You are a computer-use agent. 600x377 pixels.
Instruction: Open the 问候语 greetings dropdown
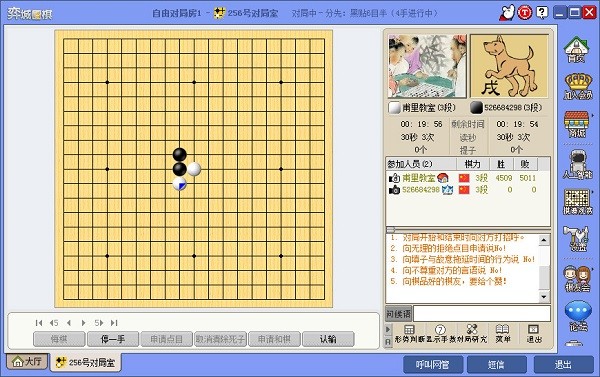tap(398, 314)
